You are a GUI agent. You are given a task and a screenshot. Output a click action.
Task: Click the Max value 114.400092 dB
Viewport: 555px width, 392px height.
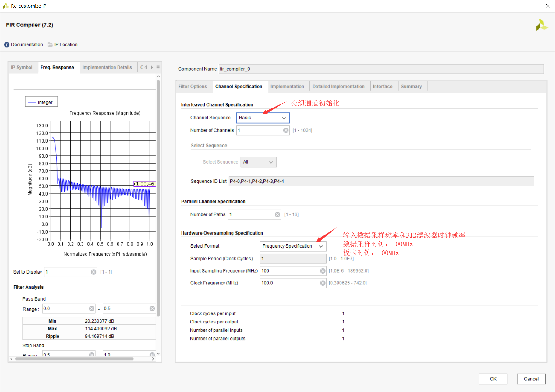[101, 329]
